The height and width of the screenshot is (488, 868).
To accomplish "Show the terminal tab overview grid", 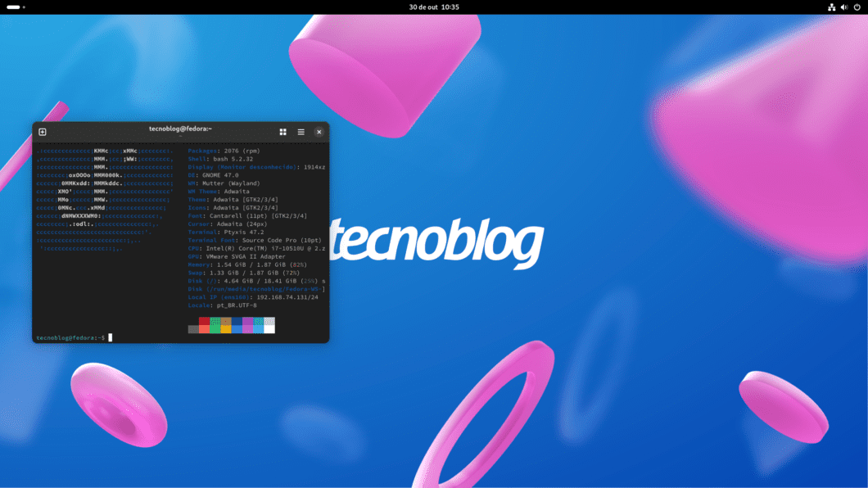I will (283, 132).
